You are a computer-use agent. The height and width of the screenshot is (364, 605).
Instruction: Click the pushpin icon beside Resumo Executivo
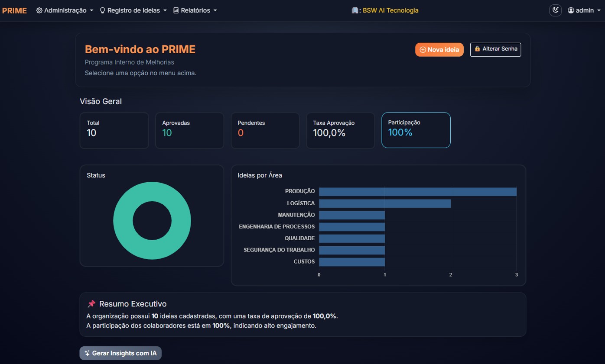pos(91,304)
